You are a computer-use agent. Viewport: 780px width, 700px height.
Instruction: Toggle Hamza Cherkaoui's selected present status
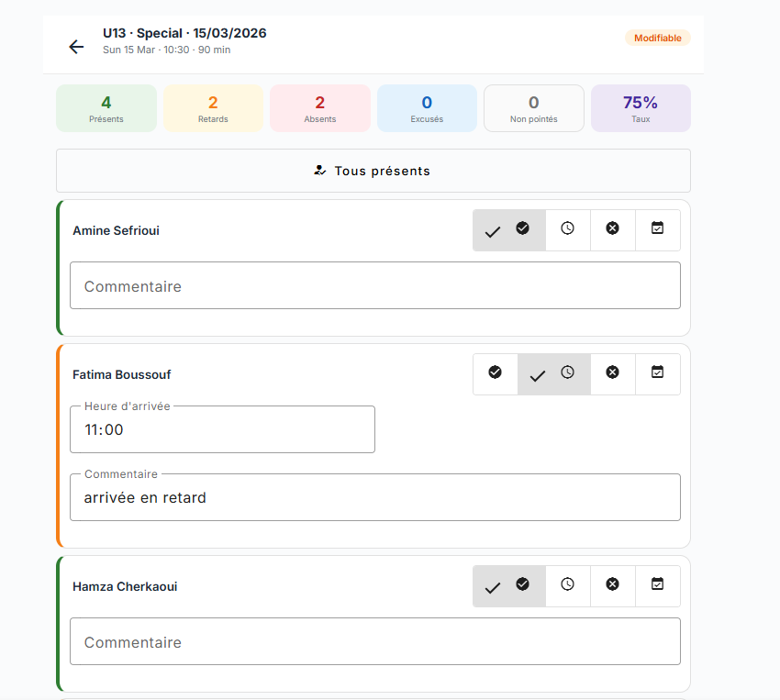(509, 585)
